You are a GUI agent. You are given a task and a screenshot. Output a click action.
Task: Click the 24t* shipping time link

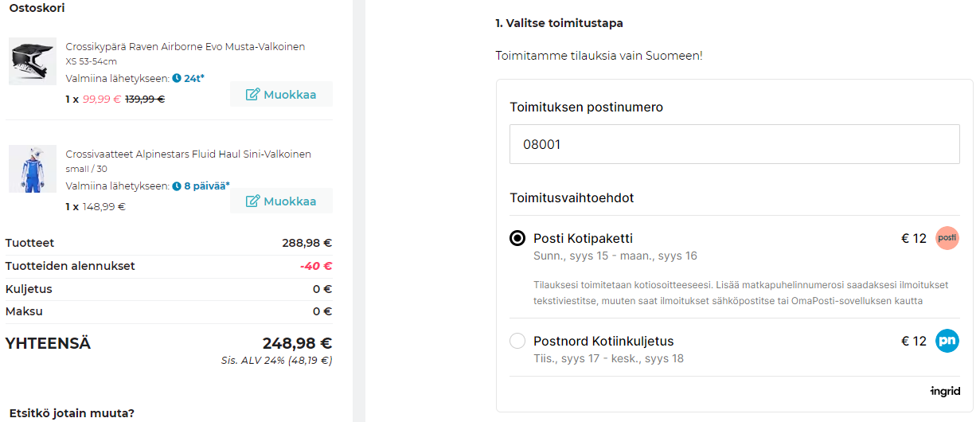pyautogui.click(x=194, y=78)
